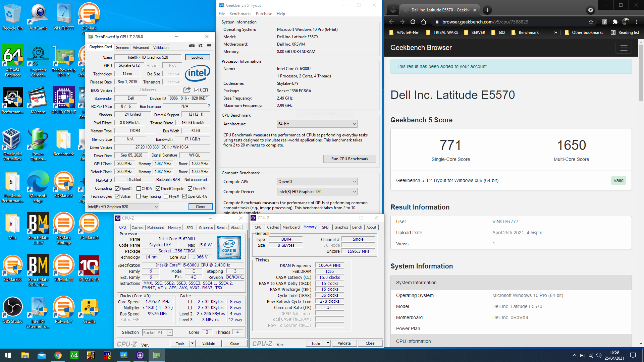Click the Bus Interface question mark icon

coord(209,106)
